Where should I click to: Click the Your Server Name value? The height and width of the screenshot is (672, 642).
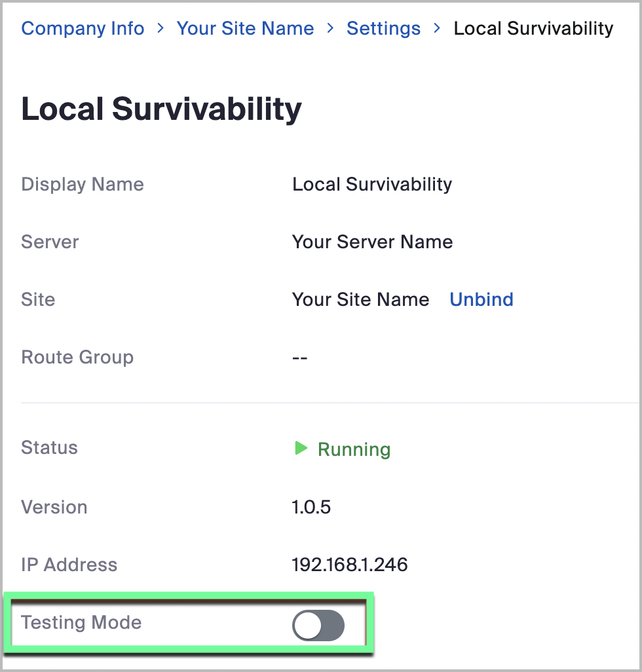372,242
